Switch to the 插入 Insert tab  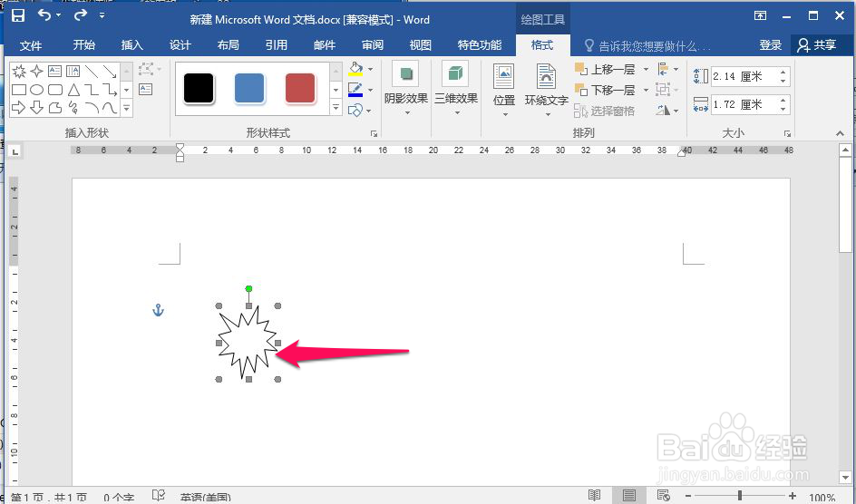pos(131,45)
